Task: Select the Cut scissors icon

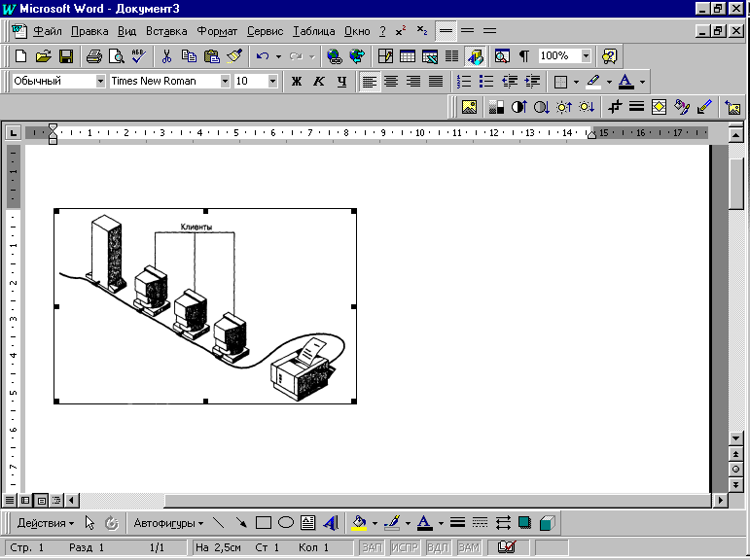Action: [166, 56]
